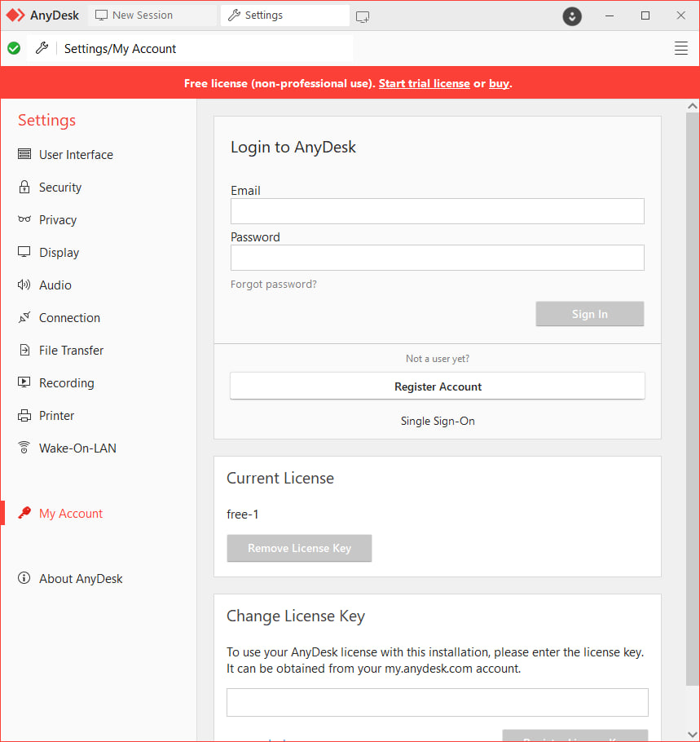Open Connection settings
Viewport: 700px width, 742px height.
[x=69, y=318]
